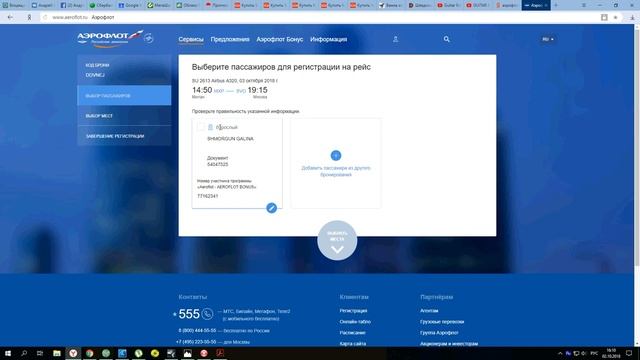Open the Информация menu
This screenshot has width=640, height=360.
click(329, 40)
